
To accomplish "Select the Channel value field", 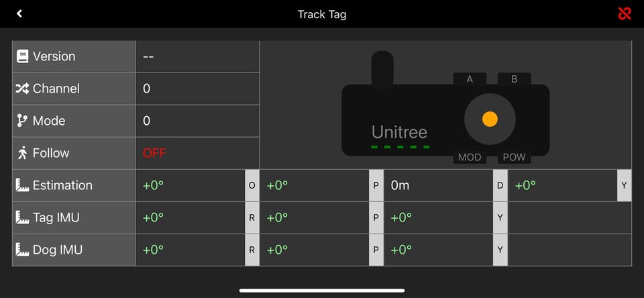I will click(x=197, y=89).
